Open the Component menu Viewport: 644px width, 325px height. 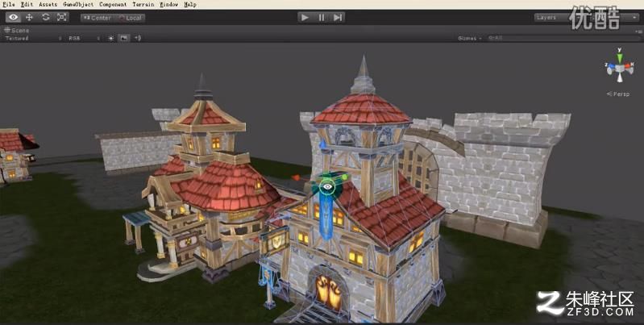click(113, 5)
